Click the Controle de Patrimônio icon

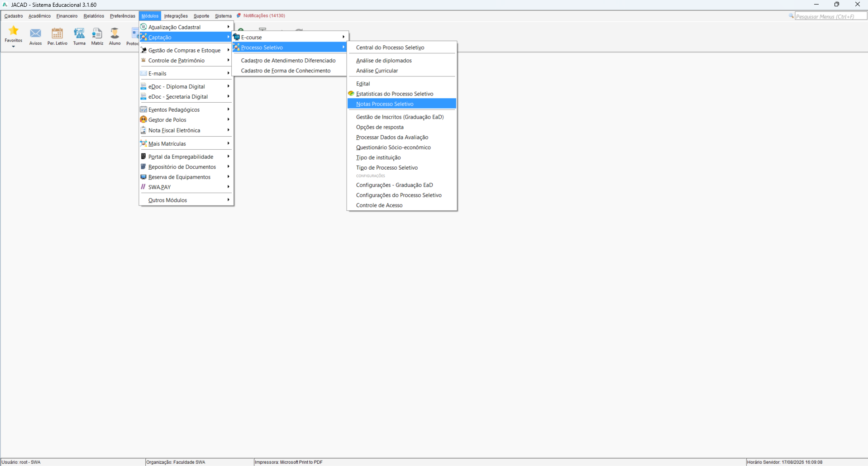[143, 60]
